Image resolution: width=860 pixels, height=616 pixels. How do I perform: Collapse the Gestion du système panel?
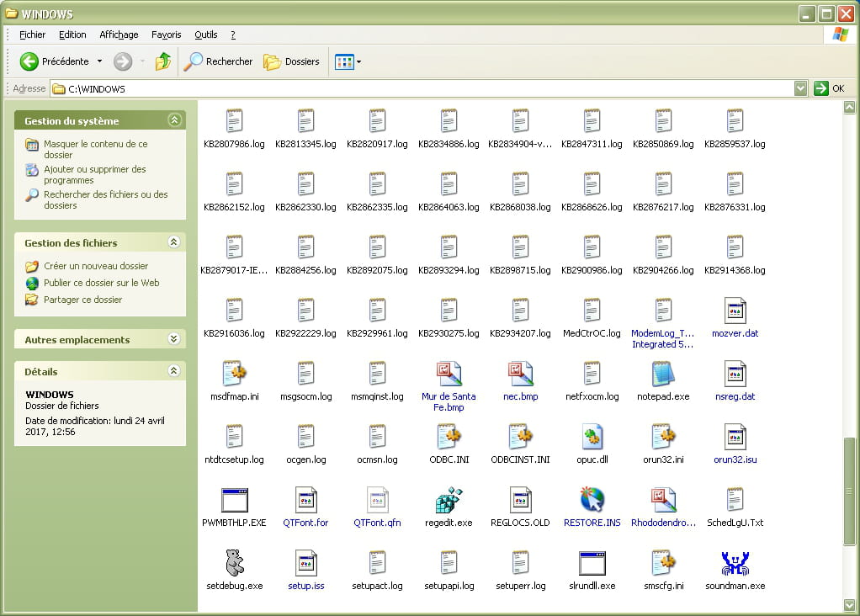(x=174, y=120)
